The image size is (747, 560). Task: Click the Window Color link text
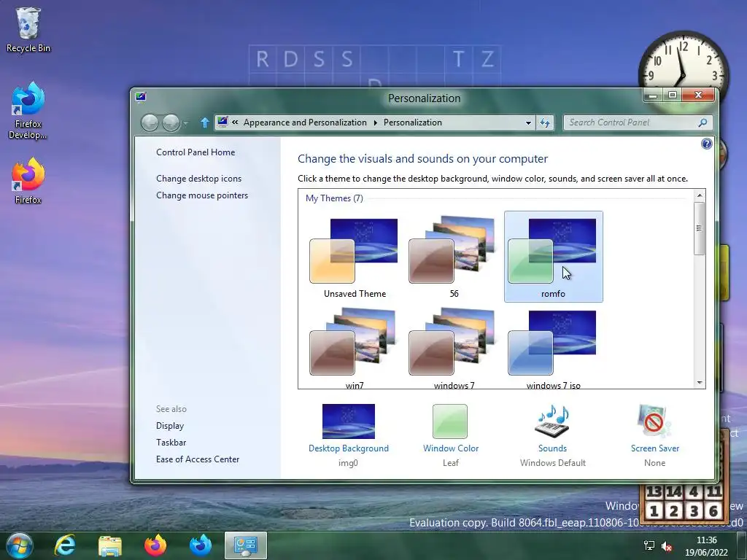[451, 448]
